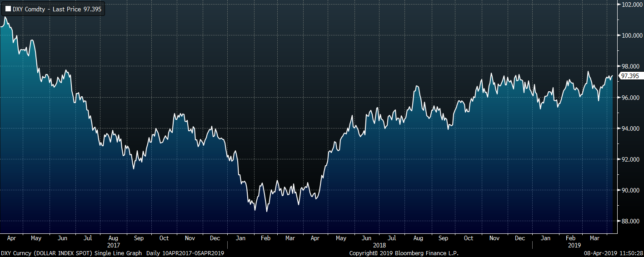
Task: Click the white DXY Comdty legend swatch
Action: click(8, 9)
